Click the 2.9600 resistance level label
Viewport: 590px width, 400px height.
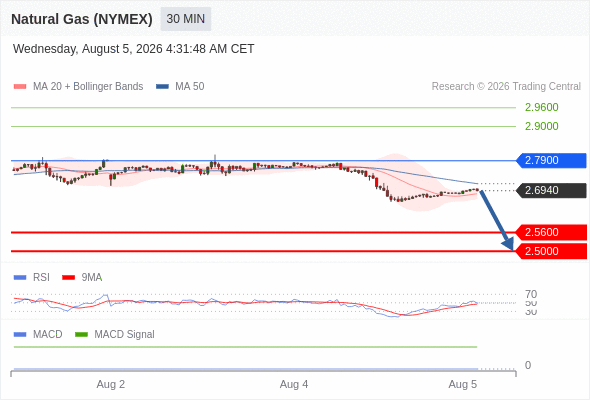pyautogui.click(x=541, y=107)
